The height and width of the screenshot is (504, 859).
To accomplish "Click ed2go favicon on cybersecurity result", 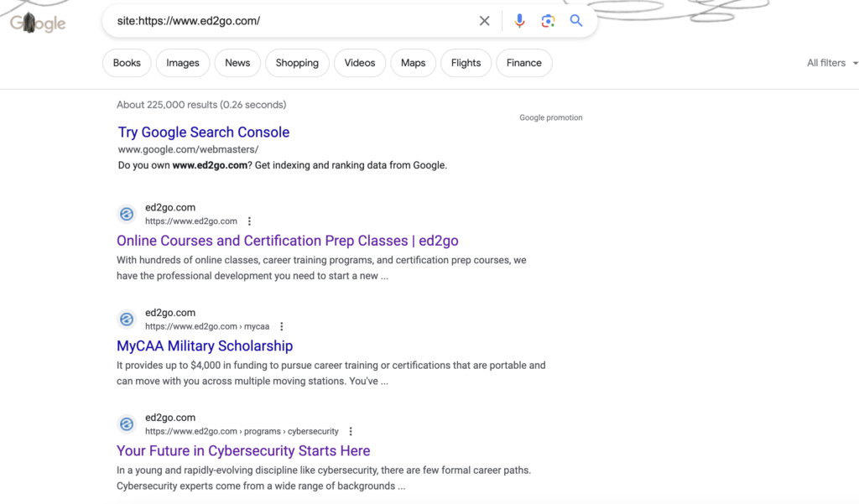I will click(x=127, y=424).
